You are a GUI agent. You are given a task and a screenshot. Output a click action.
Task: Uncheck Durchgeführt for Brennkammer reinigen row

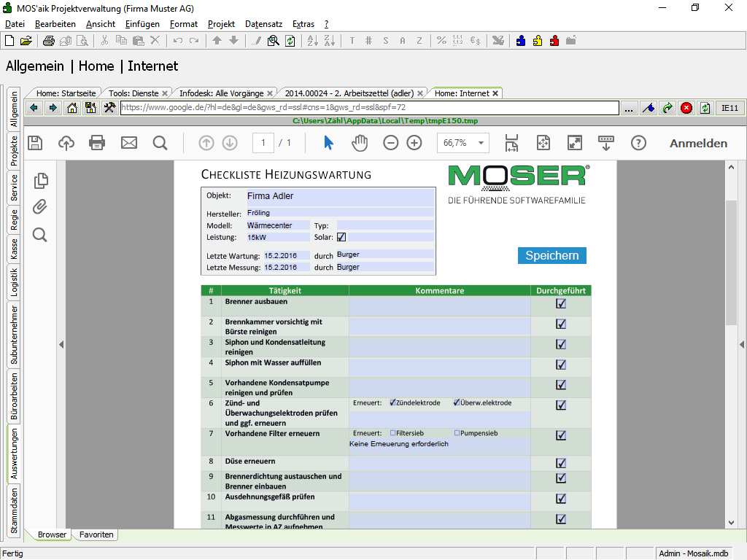point(561,324)
